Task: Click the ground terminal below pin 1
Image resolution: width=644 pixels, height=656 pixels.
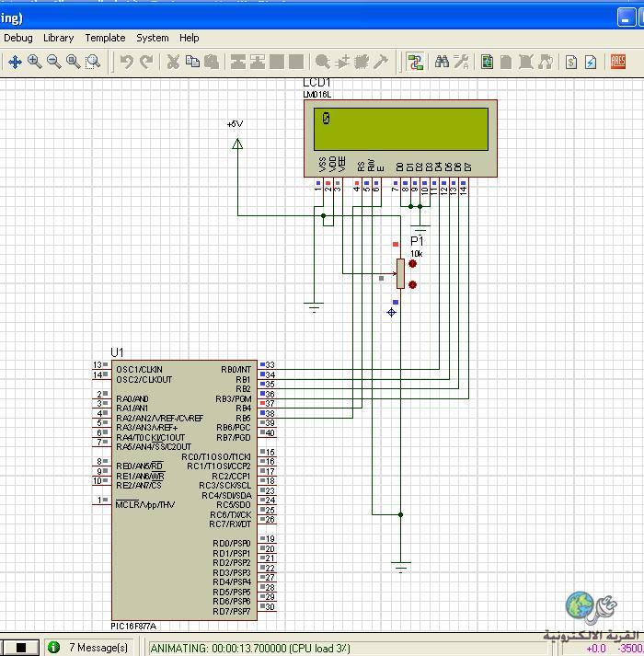Action: coord(314,307)
